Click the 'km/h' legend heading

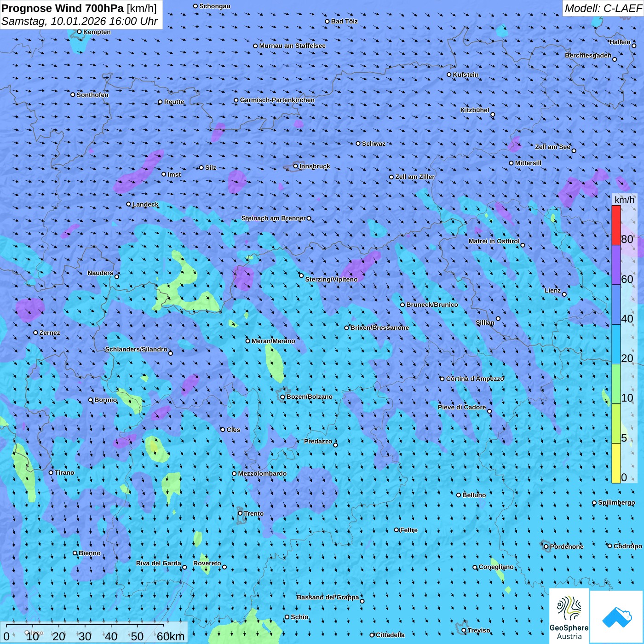[624, 200]
